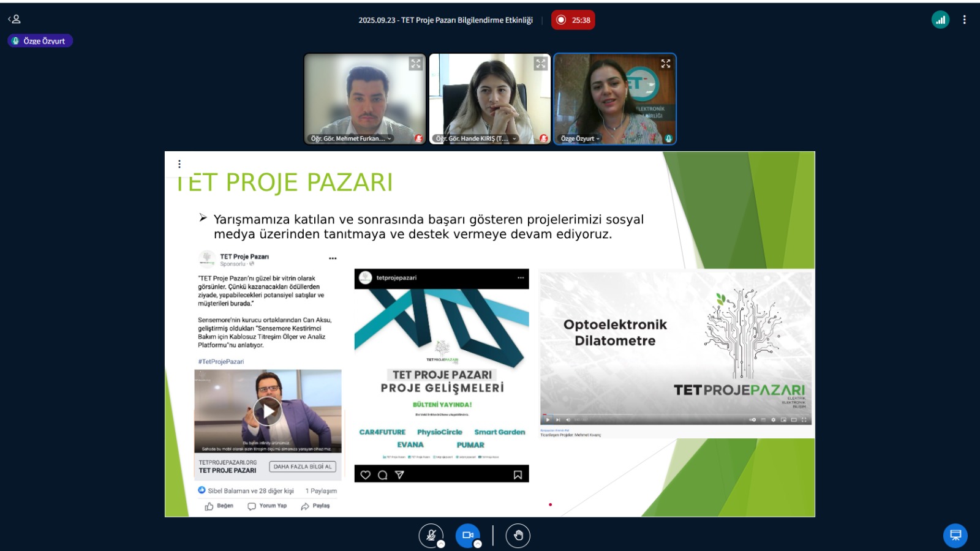Viewport: 980px width, 551px height.
Task: Click the YouTube subtitles icon
Action: (763, 420)
